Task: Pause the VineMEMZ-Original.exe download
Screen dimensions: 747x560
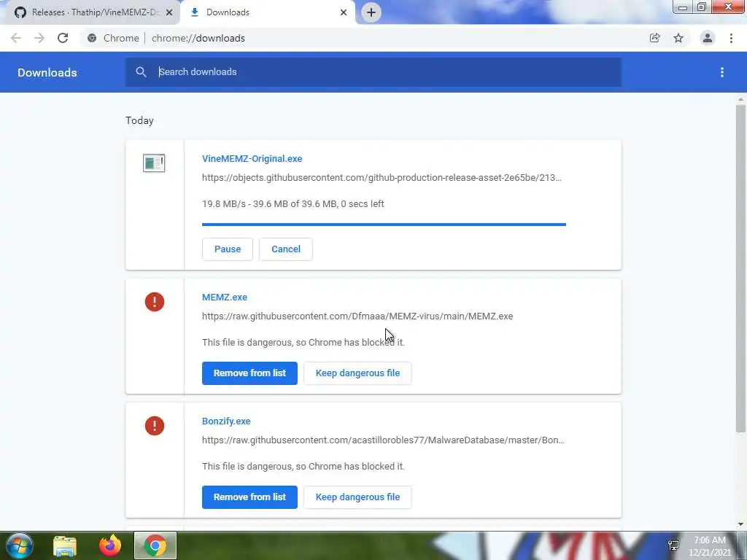Action: point(228,249)
